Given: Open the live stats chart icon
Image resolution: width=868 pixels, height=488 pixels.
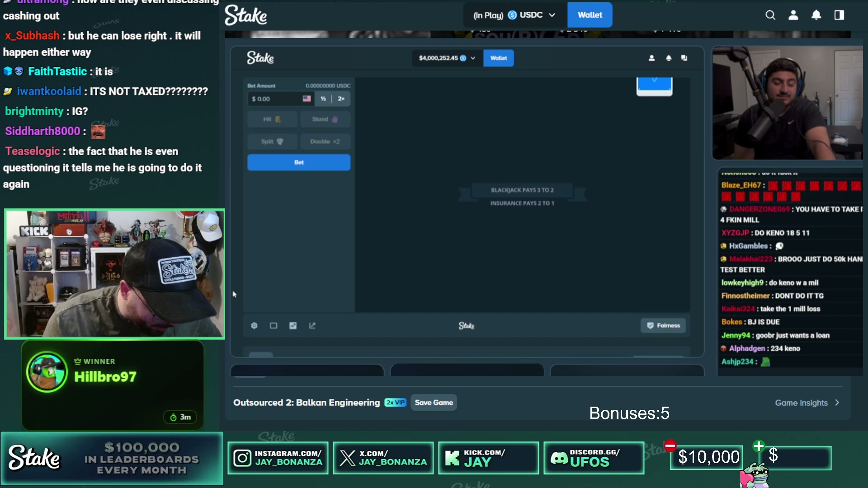Looking at the screenshot, I should 293,325.
